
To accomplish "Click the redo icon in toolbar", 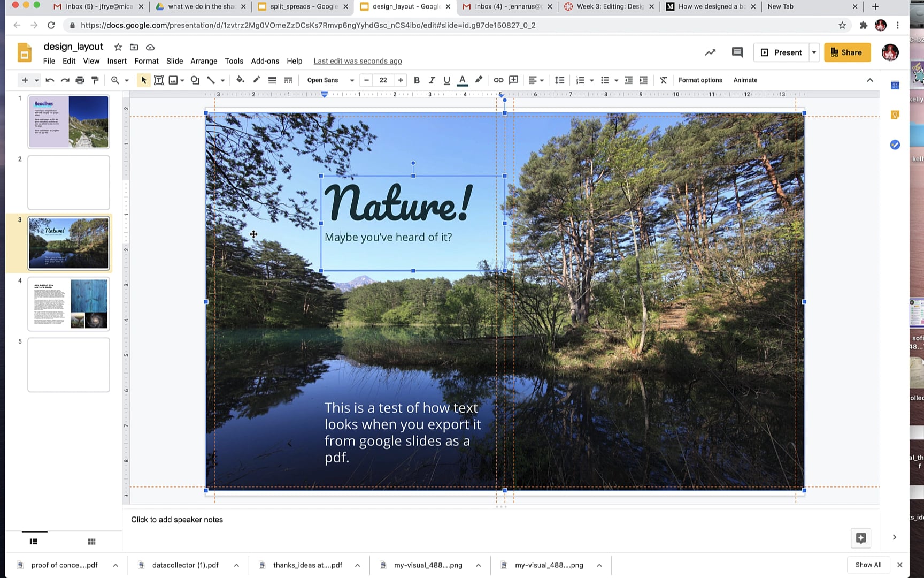I will point(65,80).
